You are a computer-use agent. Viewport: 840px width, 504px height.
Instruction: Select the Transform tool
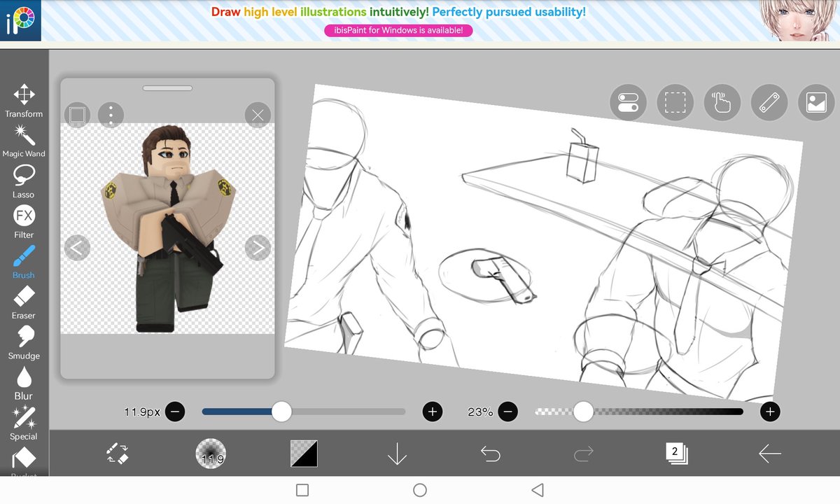[24, 100]
